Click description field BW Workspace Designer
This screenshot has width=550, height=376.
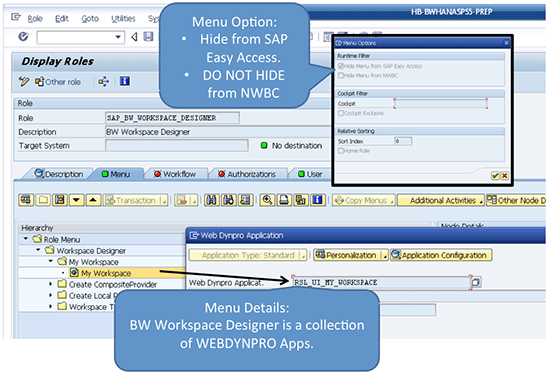click(217, 132)
